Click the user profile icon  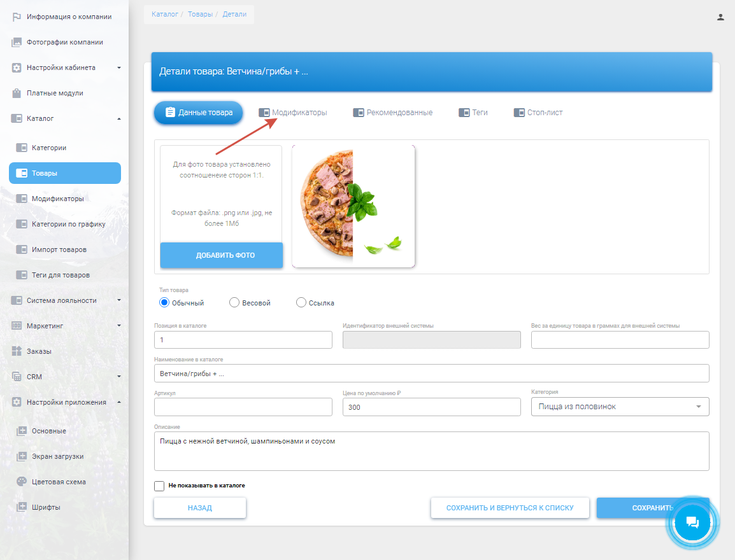720,17
